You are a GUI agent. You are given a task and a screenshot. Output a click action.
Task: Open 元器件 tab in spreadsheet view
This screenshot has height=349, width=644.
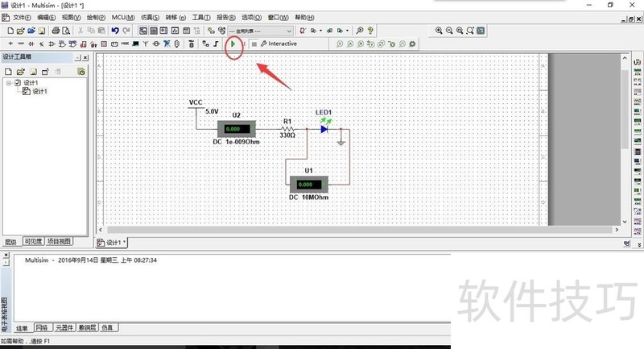point(64,327)
